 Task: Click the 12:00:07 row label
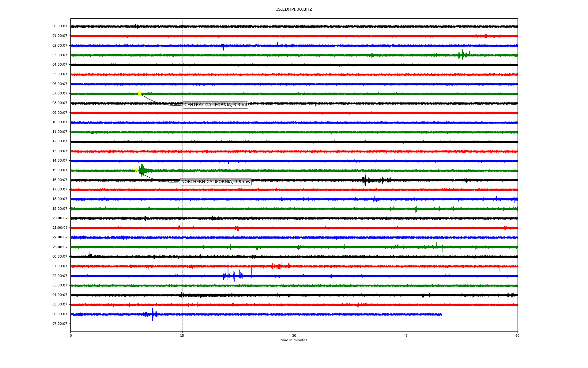point(60,141)
